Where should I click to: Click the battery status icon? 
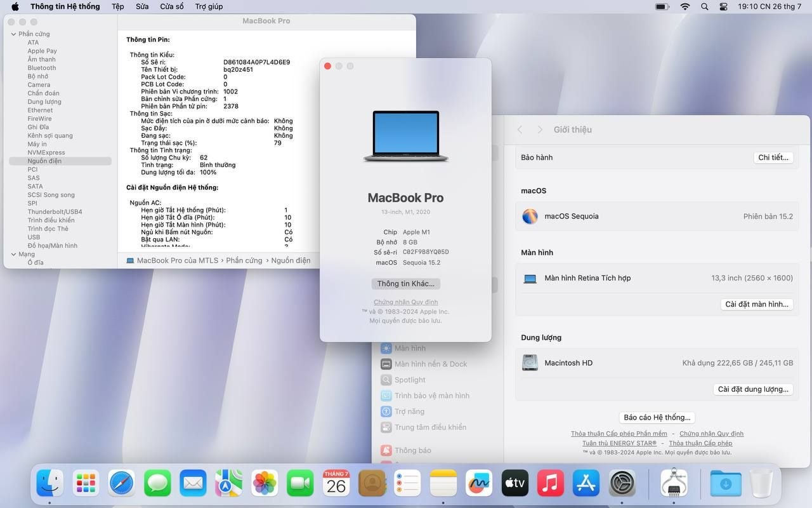pos(662,6)
